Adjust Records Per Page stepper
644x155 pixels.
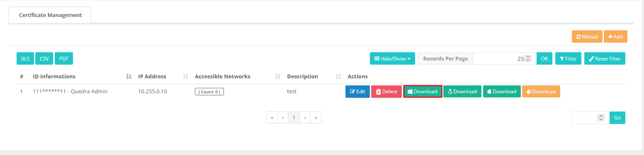(x=527, y=58)
